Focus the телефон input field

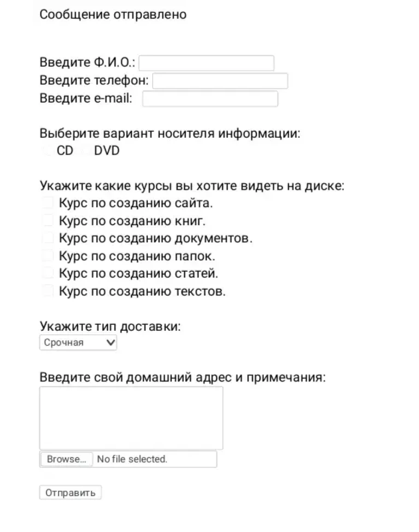(x=220, y=81)
